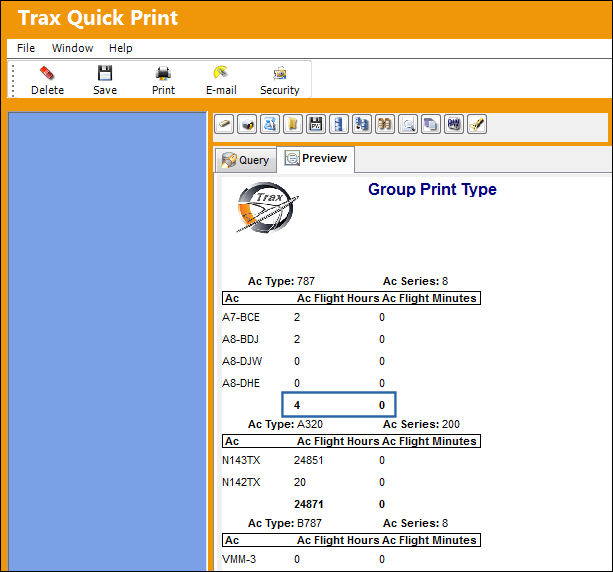Click the yellow folder icon in the report toolbar
The image size is (613, 572).
293,124
